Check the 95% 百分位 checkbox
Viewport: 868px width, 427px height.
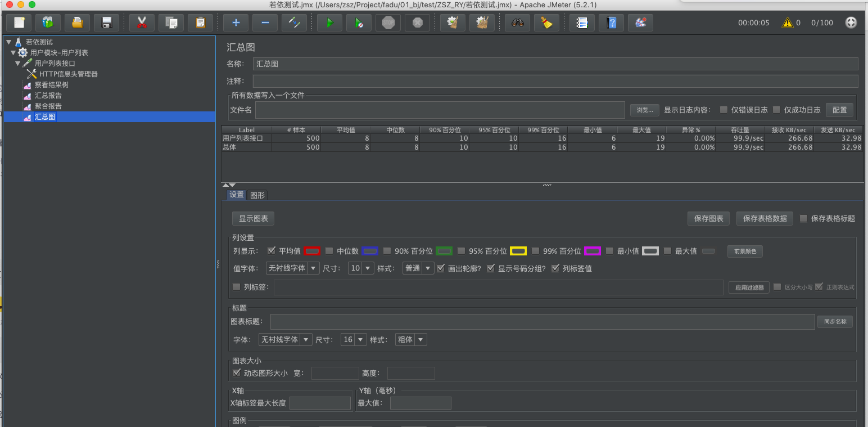[462, 251]
